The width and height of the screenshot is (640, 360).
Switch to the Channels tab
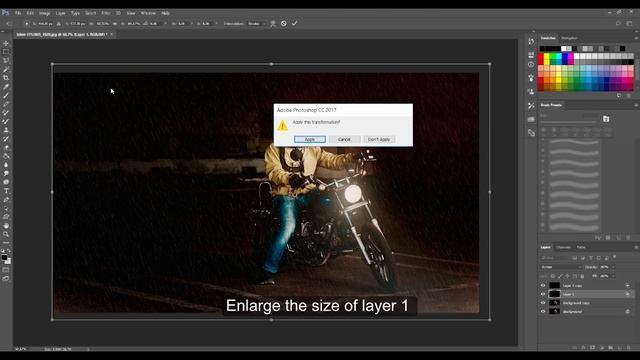[x=563, y=247]
